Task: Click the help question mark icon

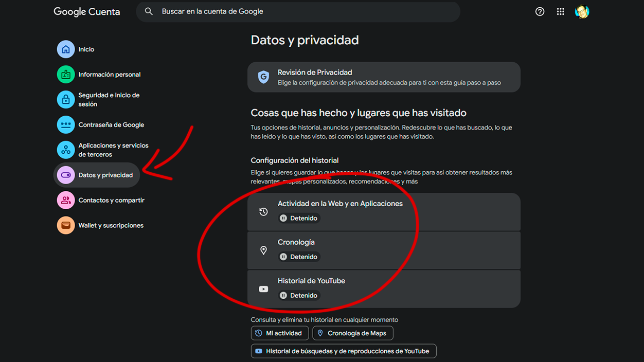Action: (x=540, y=11)
